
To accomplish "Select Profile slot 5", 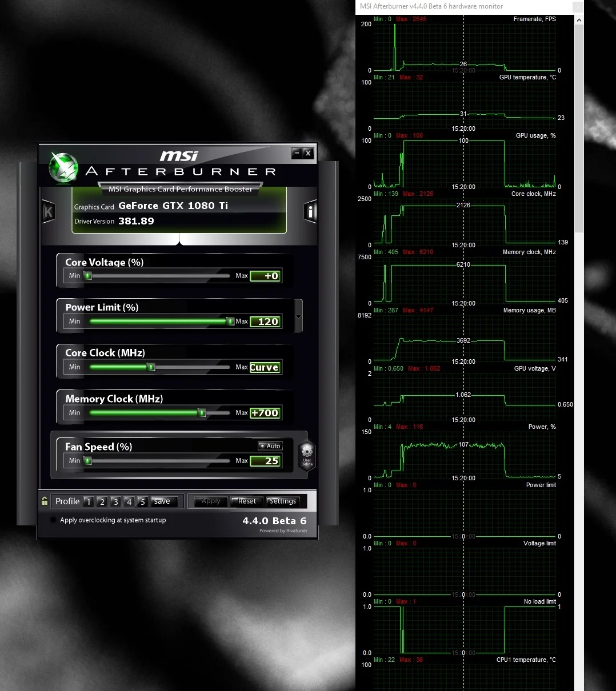I will tap(143, 501).
